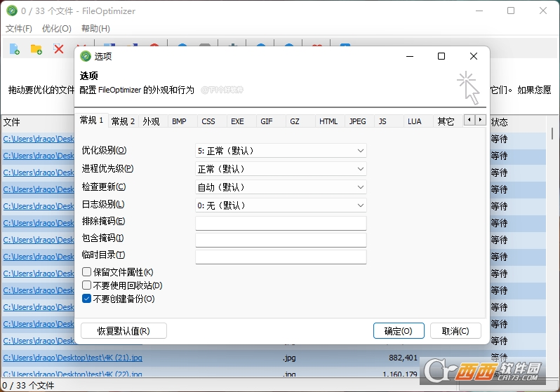
Task: Click the FileOptimizer icon in the main title bar
Action: coord(11,11)
